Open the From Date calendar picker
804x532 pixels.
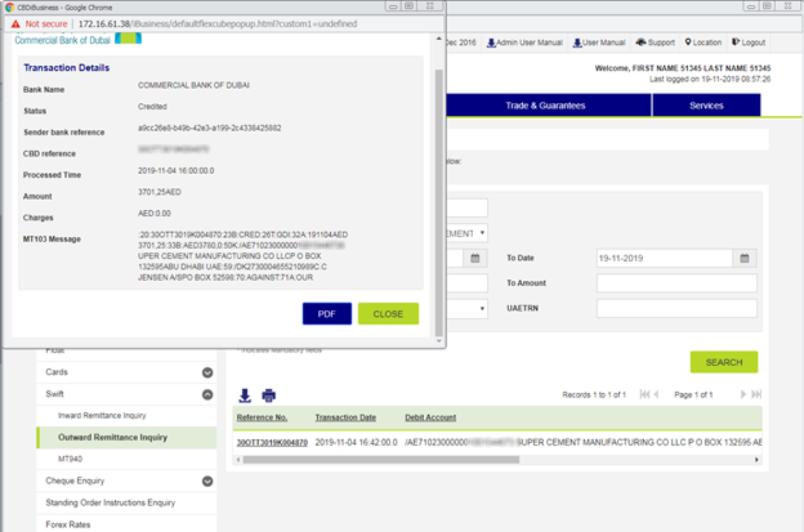(475, 258)
